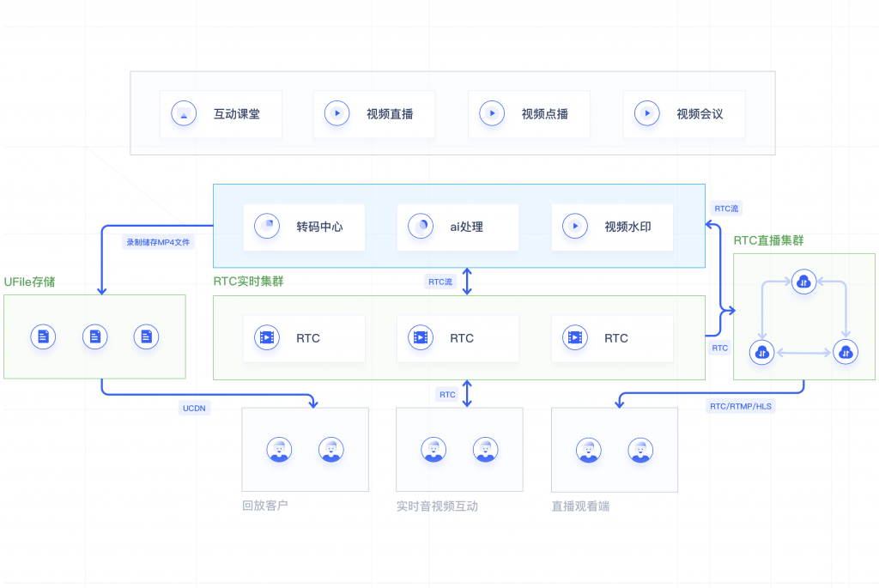Open the 录制储存MP4文件 label
Viewport: 879px width, 588px height.
pos(157,241)
